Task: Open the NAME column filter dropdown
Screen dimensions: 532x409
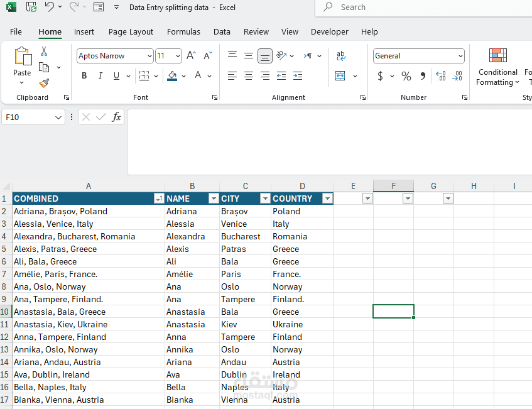Action: pyautogui.click(x=214, y=199)
